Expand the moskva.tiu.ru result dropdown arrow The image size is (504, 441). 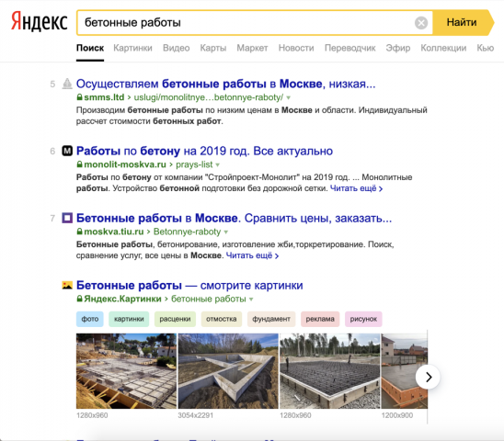226,232
